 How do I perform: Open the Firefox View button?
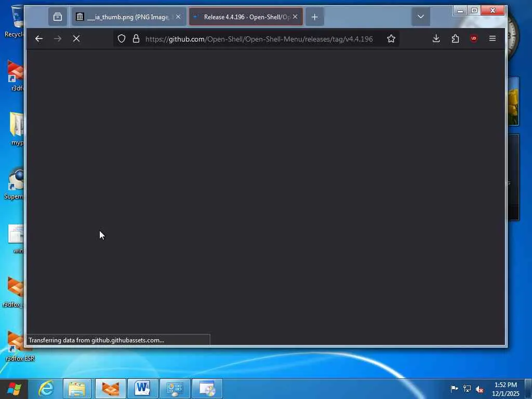[x=58, y=17]
